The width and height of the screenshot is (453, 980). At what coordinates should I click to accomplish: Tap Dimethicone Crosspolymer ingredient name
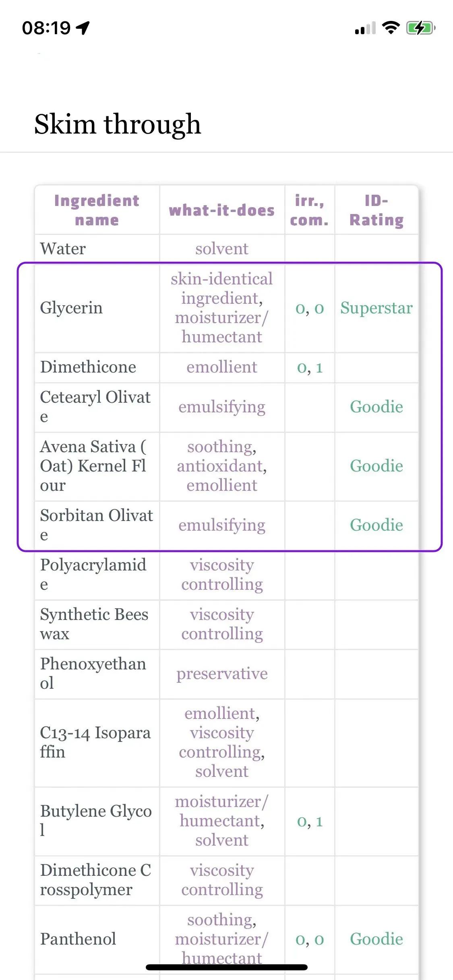95,879
